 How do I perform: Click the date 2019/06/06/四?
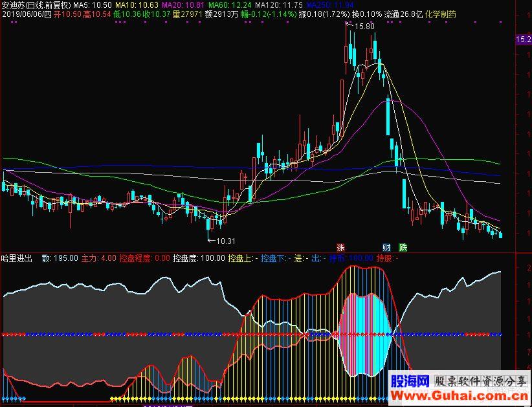click(27, 15)
